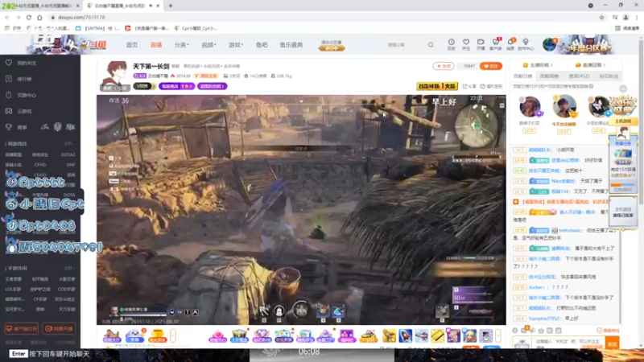Switch to the 贡献周榜 tab

549,76
